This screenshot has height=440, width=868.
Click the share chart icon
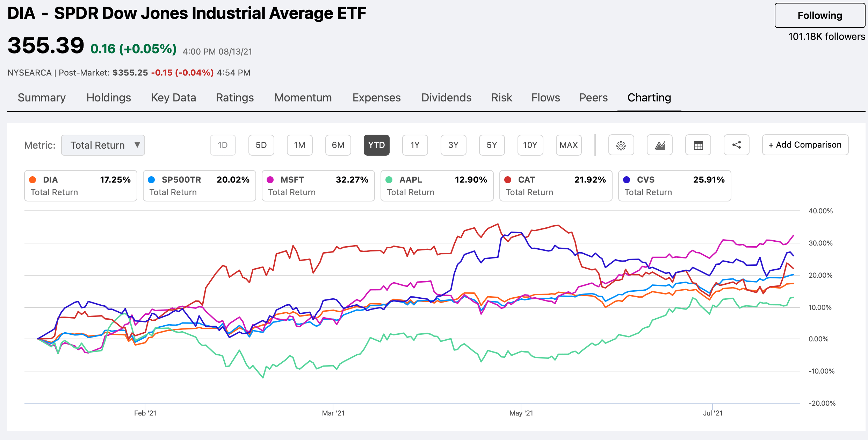[737, 145]
